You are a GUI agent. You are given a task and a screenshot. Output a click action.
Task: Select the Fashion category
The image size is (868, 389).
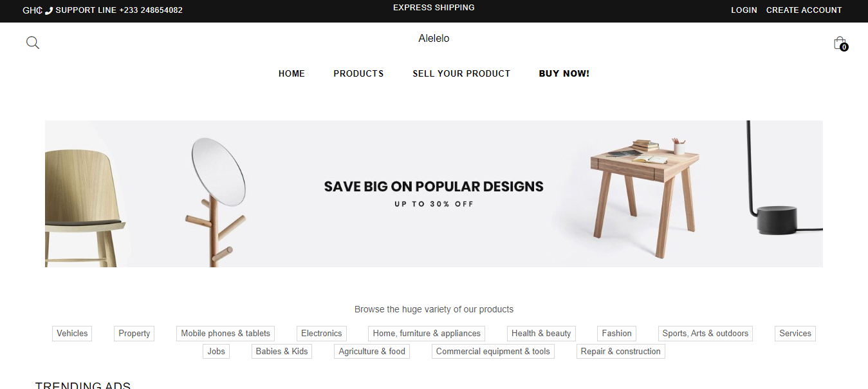[616, 333]
